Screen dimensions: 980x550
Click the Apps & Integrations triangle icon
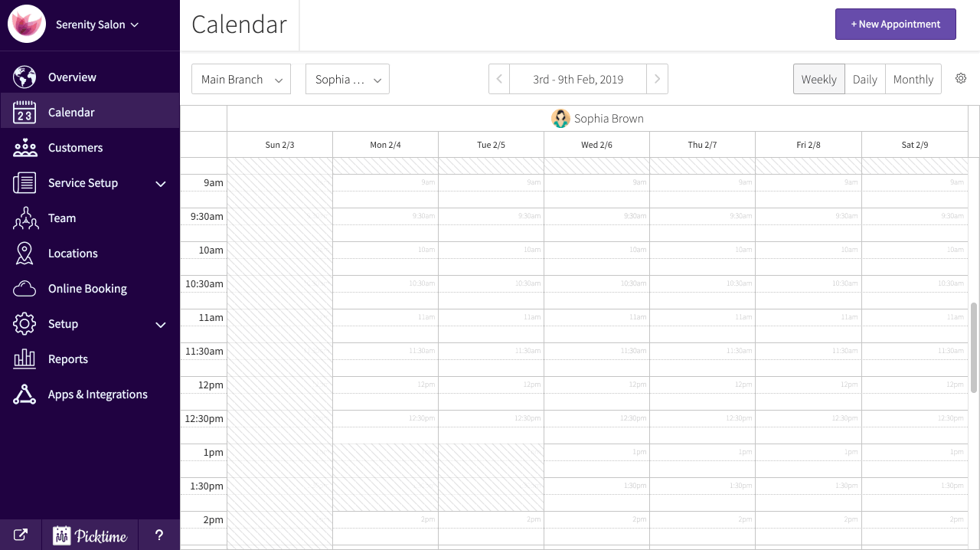24,394
